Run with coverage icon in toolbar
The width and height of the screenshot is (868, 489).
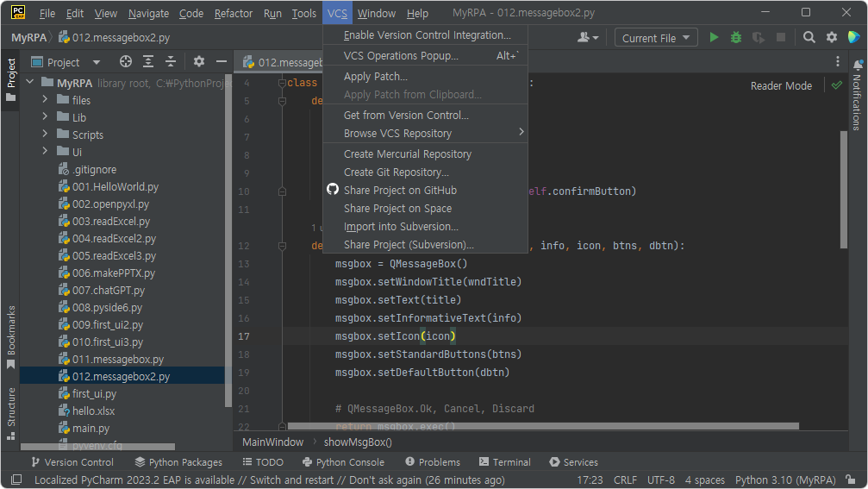[x=759, y=38]
